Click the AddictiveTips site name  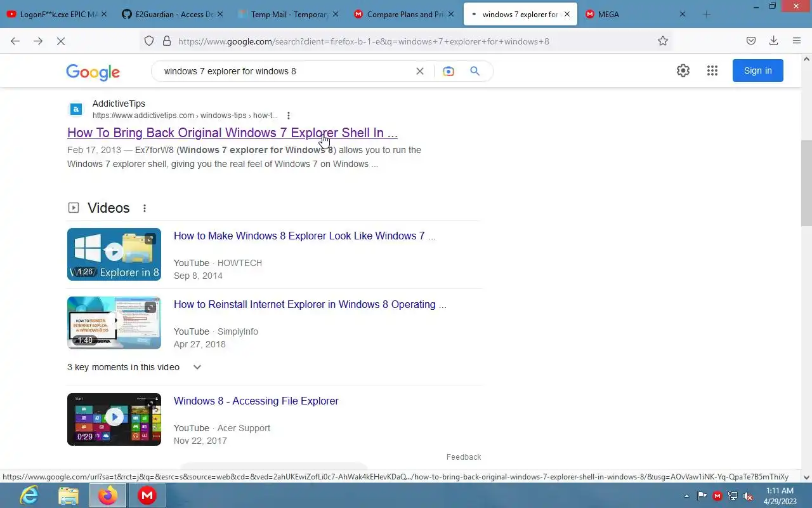119,104
